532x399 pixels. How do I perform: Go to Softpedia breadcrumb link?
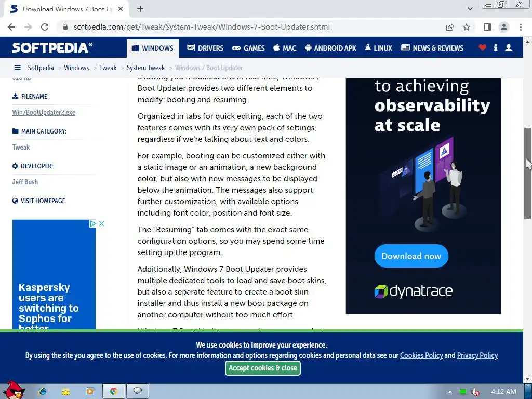[x=41, y=68]
